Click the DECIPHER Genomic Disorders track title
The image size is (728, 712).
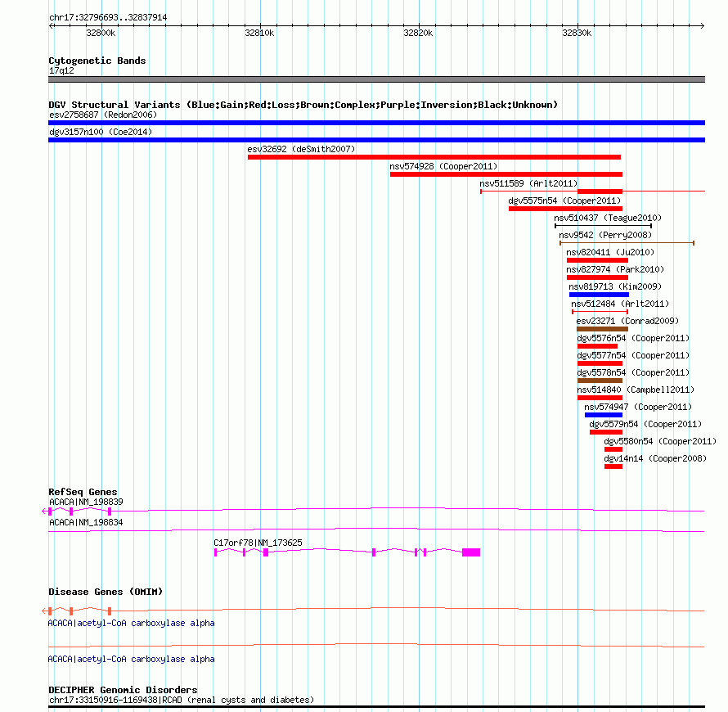(123, 690)
